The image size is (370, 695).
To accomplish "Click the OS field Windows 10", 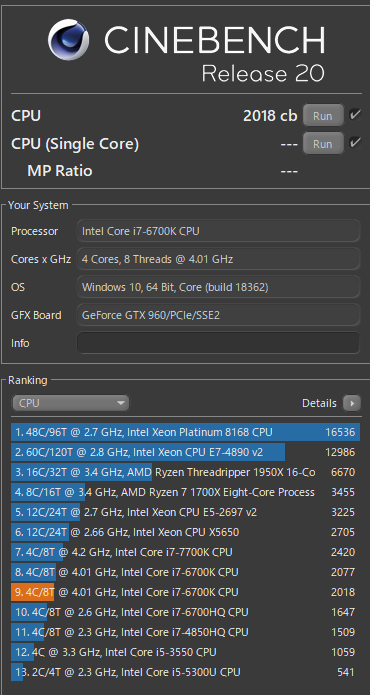I will click(x=218, y=287).
